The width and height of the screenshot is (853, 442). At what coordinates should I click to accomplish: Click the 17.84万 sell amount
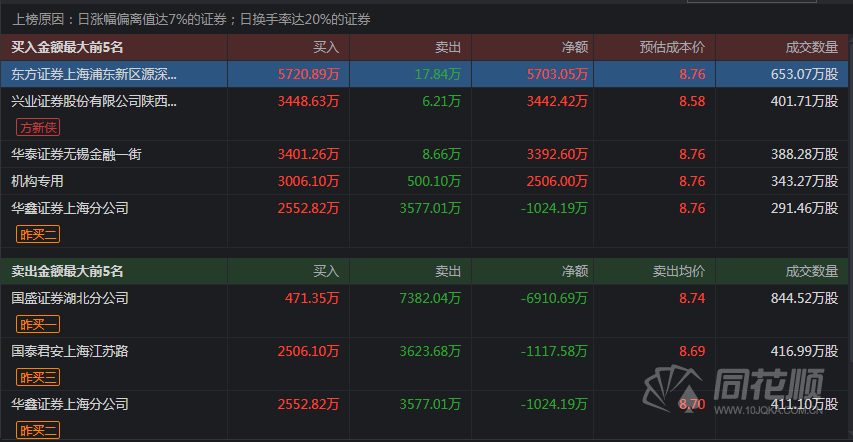[x=438, y=75]
